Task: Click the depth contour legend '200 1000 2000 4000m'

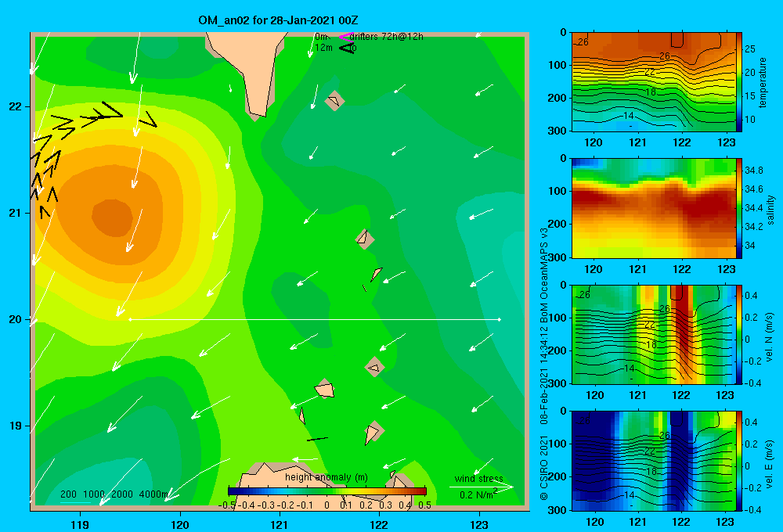Action: point(114,494)
